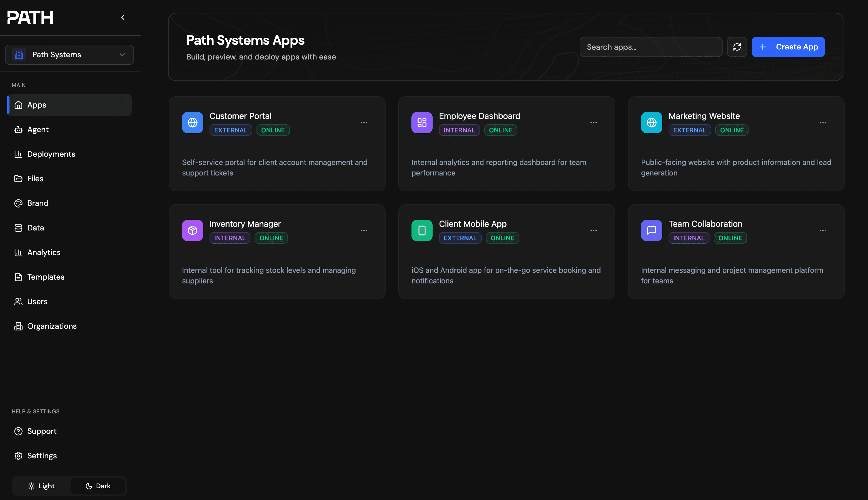The image size is (868, 500).
Task: Click the Search apps input field
Action: tap(651, 47)
